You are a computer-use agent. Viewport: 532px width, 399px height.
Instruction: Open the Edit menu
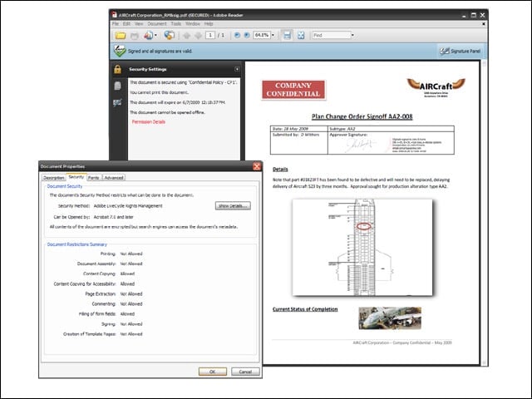tap(126, 24)
